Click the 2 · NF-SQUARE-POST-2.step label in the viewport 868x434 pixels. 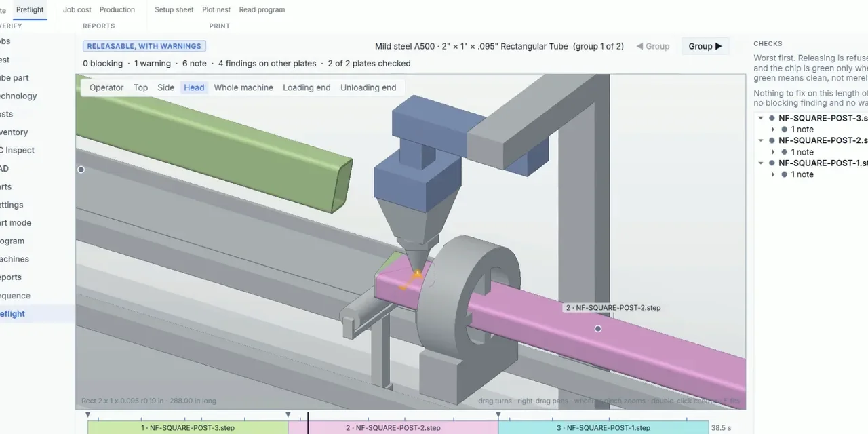(613, 308)
